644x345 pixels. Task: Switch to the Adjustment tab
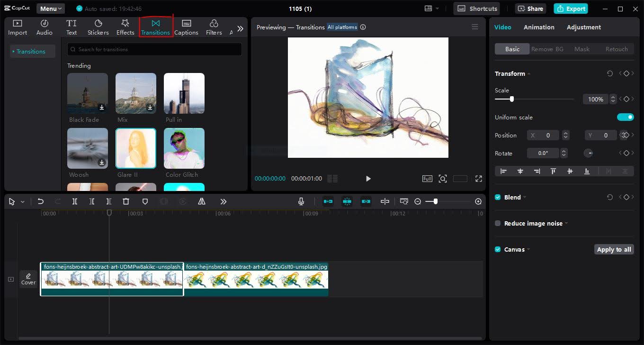(584, 27)
